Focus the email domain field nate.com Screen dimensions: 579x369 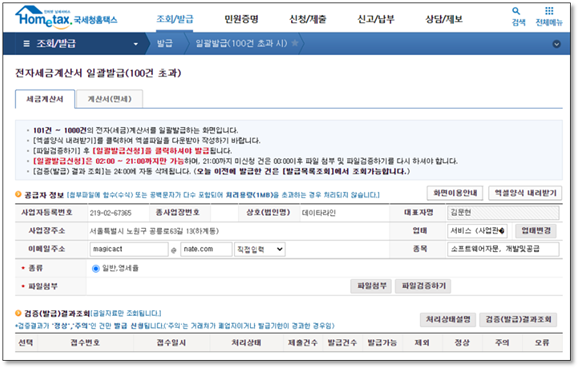tap(206, 249)
